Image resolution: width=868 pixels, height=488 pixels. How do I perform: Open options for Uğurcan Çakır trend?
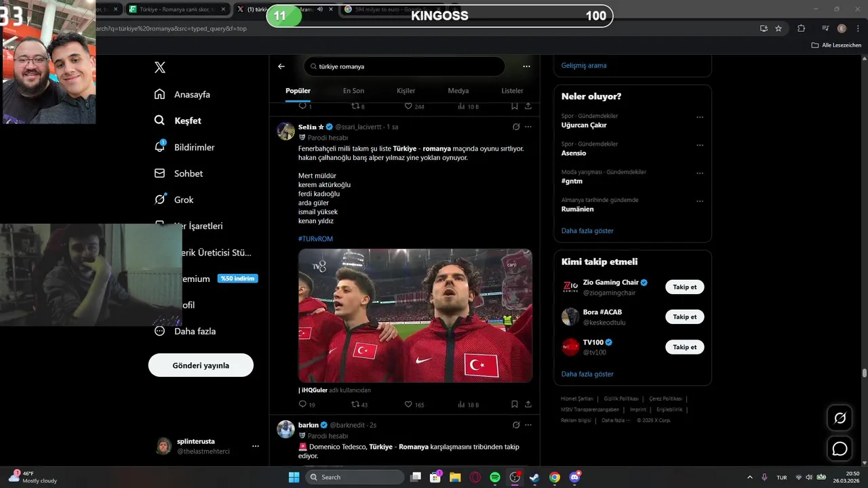700,117
